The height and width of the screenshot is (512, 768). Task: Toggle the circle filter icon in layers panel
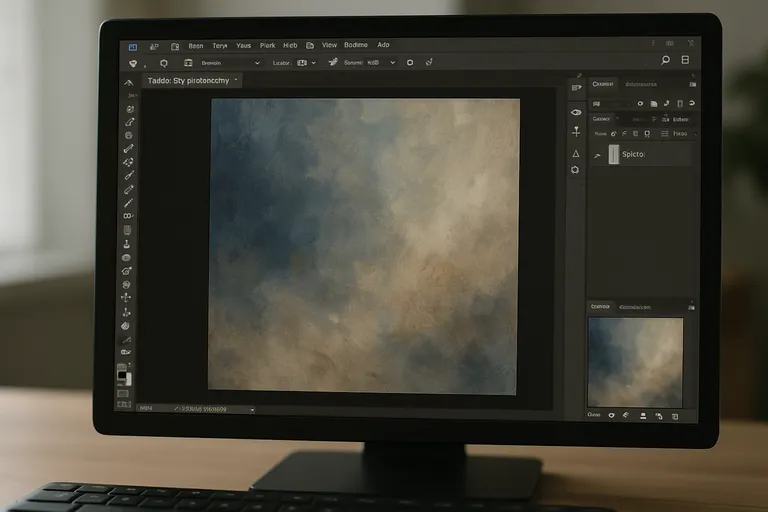pyautogui.click(x=639, y=103)
